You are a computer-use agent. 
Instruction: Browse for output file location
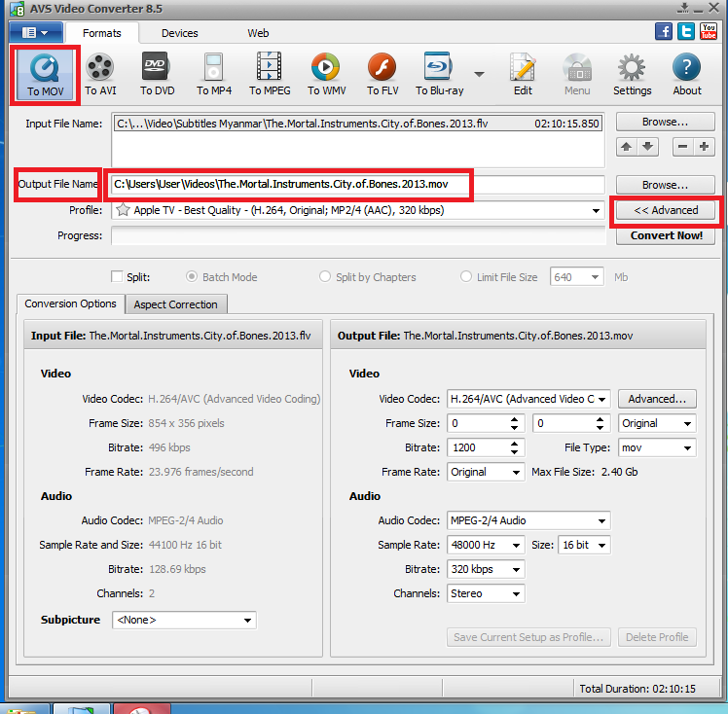click(665, 185)
